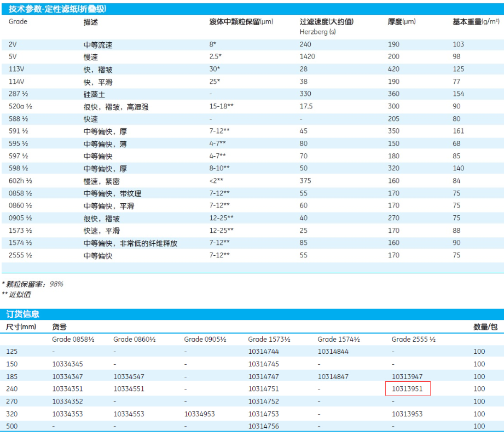
Task: Select order number 10334551
Action: 129,389
